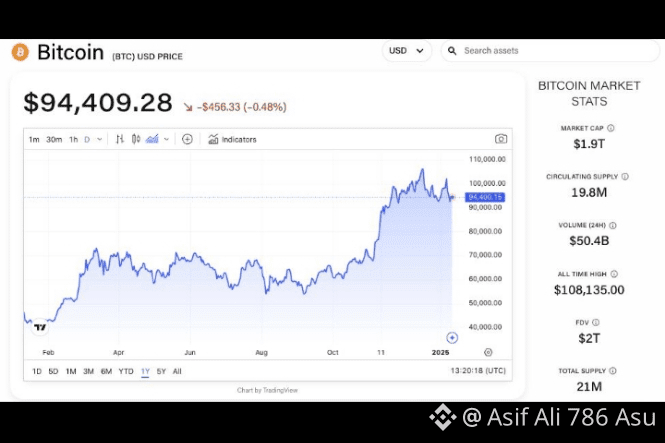The image size is (665, 443).
Task: Select the YTD range button
Action: (126, 371)
